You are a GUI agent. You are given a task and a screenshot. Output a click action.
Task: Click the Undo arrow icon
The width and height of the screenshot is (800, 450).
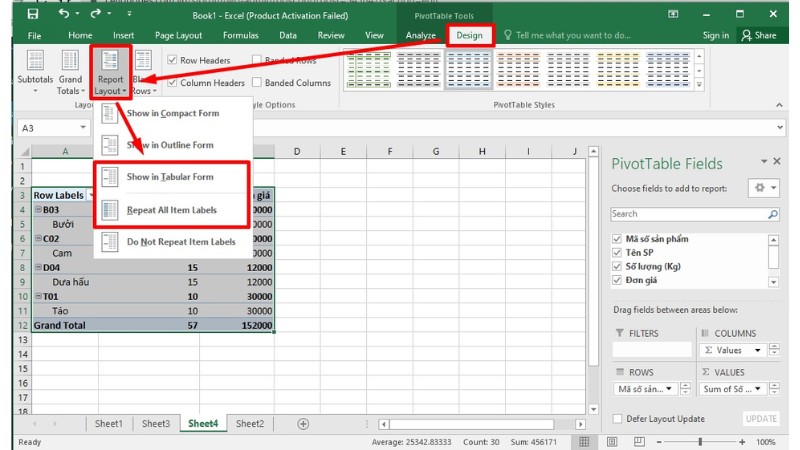[65, 14]
